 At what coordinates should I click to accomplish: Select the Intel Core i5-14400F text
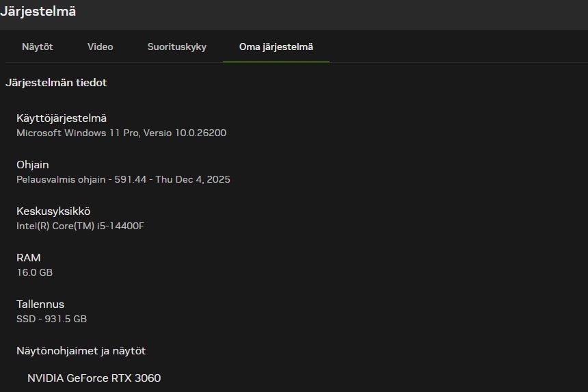pos(80,226)
